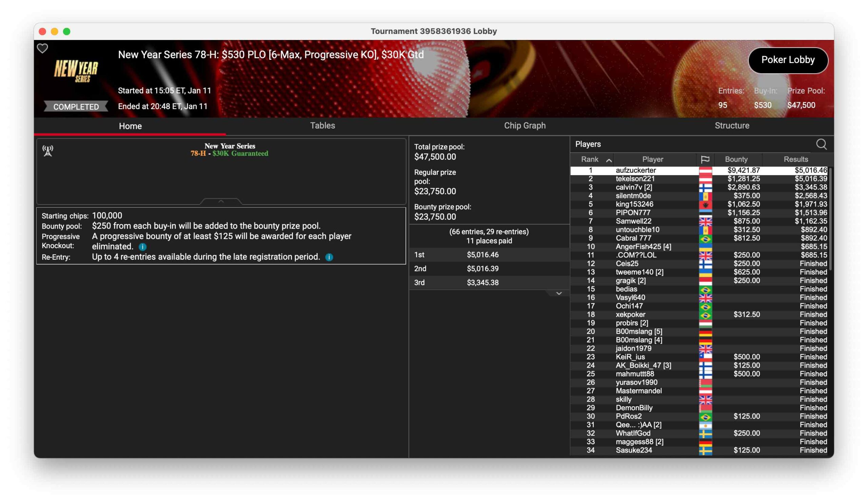This screenshot has height=503, width=868.
Task: Click the players list scrollbar
Action: [x=830, y=219]
